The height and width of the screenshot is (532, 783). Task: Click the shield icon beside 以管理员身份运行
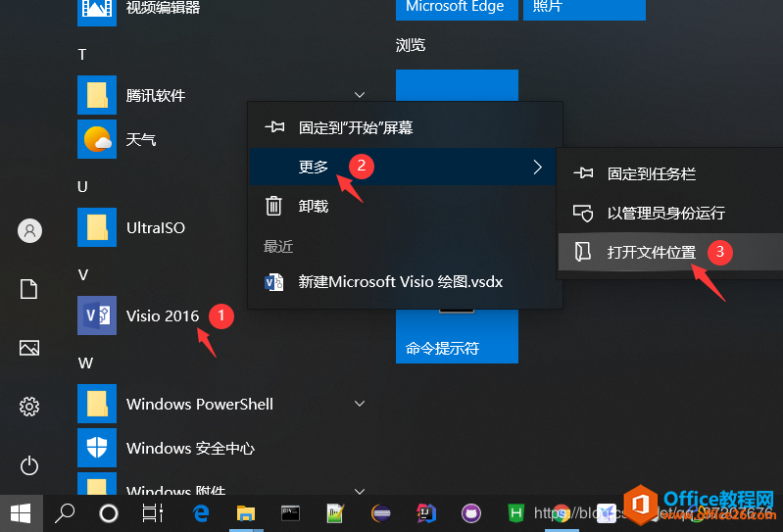click(583, 214)
